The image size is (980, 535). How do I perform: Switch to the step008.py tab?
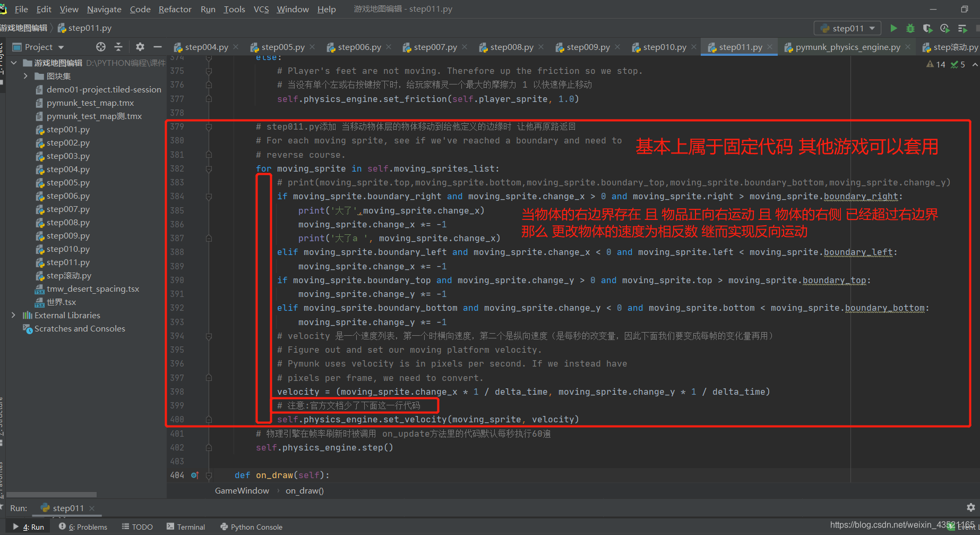click(x=511, y=47)
